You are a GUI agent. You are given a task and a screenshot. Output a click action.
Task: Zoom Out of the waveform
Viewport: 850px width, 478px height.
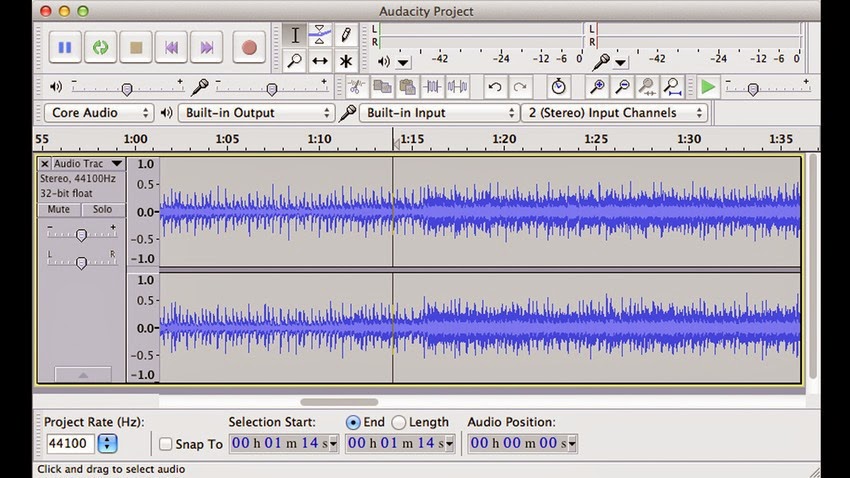pos(622,87)
